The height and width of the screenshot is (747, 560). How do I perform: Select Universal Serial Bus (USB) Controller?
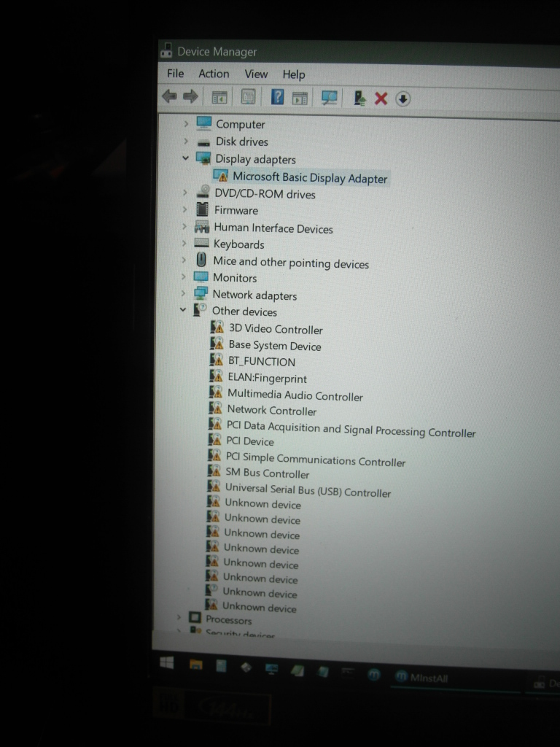308,490
